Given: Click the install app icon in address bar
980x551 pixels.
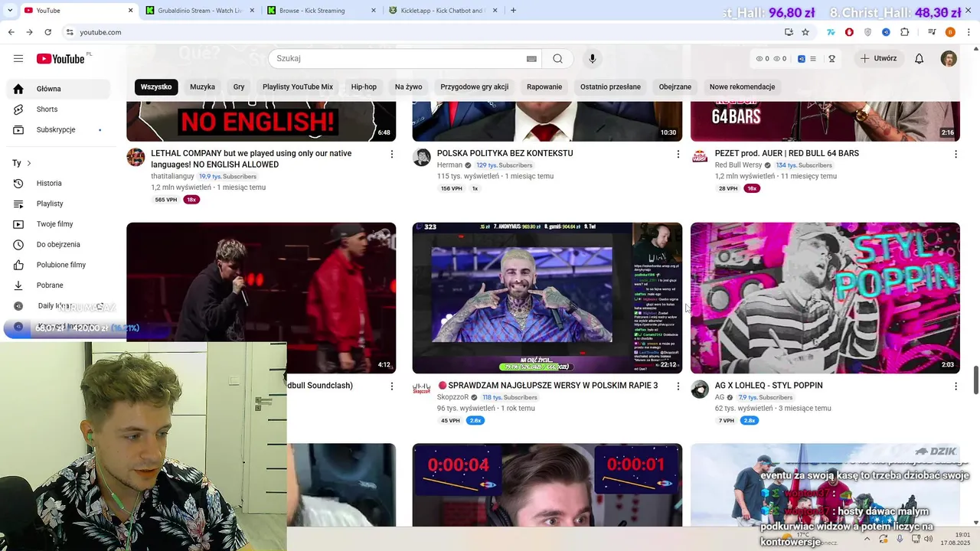Looking at the screenshot, I should pyautogui.click(x=789, y=32).
